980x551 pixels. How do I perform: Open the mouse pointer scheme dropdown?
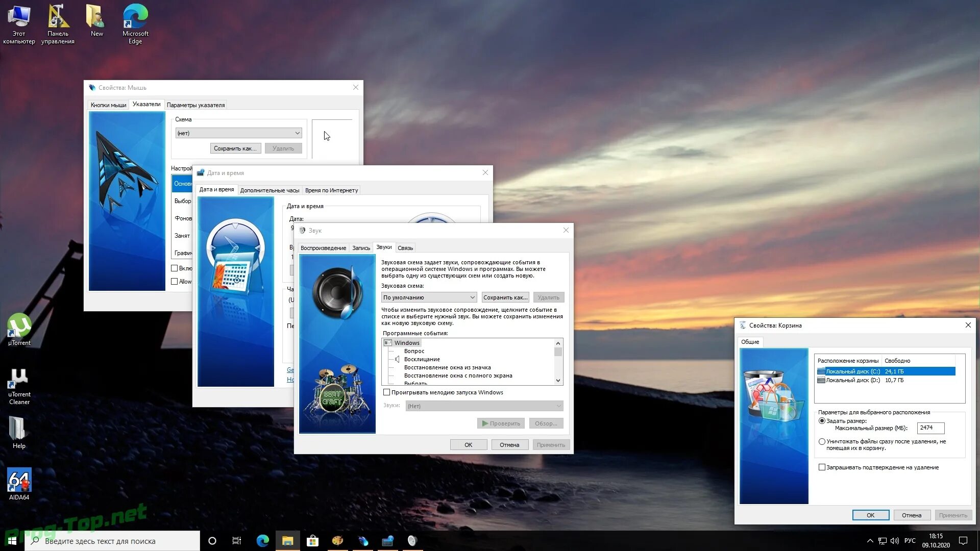click(238, 133)
